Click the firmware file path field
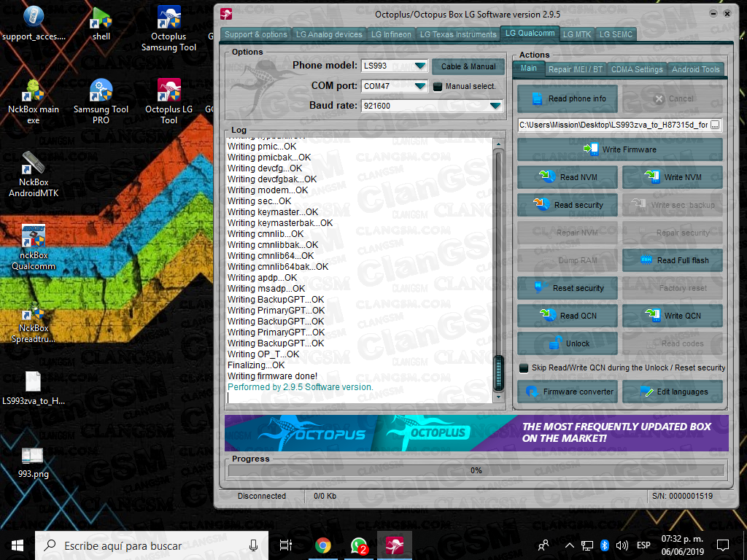 tap(614, 125)
